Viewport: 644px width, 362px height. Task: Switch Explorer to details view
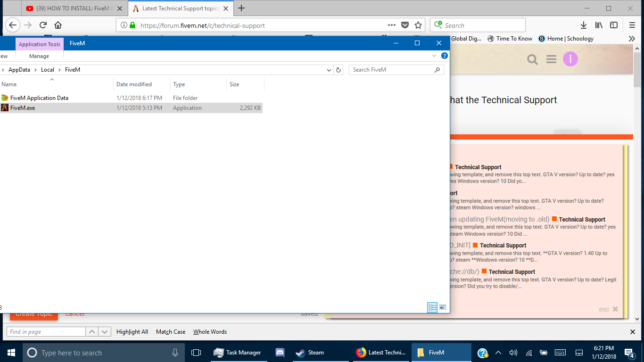pos(432,307)
